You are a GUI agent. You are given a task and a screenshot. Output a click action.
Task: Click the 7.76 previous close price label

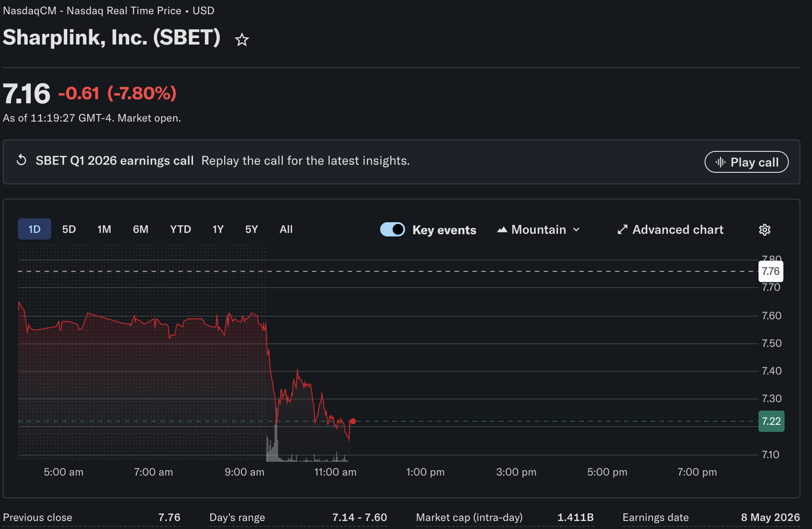coord(771,271)
